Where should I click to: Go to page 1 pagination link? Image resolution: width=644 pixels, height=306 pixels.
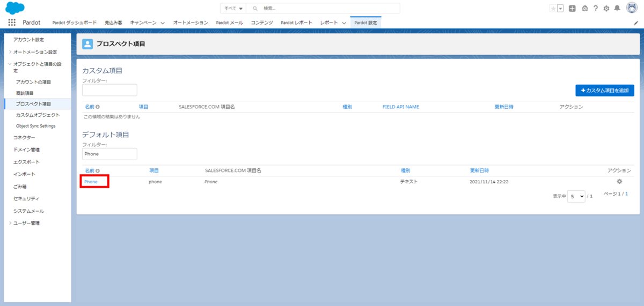tap(626, 193)
